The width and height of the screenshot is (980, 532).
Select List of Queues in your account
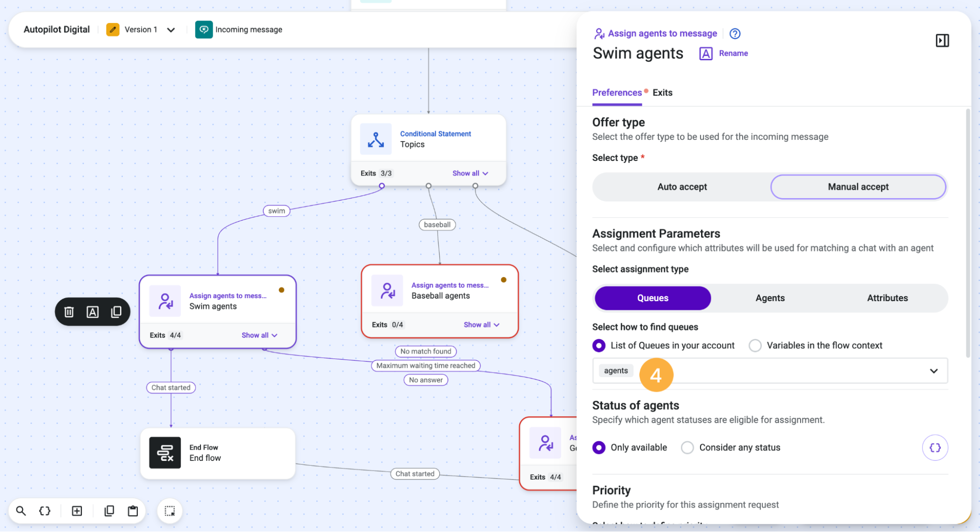click(x=599, y=346)
